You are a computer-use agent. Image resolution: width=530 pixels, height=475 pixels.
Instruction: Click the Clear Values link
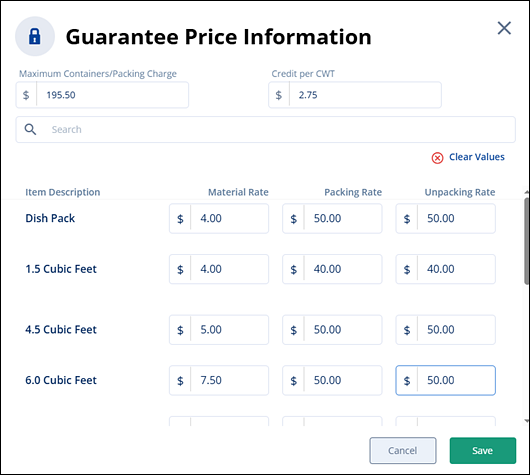pyautogui.click(x=477, y=157)
